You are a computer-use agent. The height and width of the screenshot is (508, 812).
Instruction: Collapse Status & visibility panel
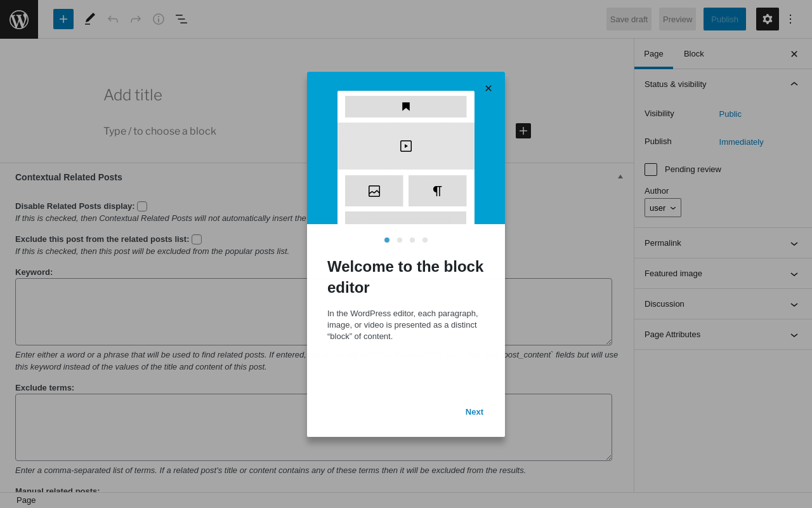pyautogui.click(x=723, y=84)
